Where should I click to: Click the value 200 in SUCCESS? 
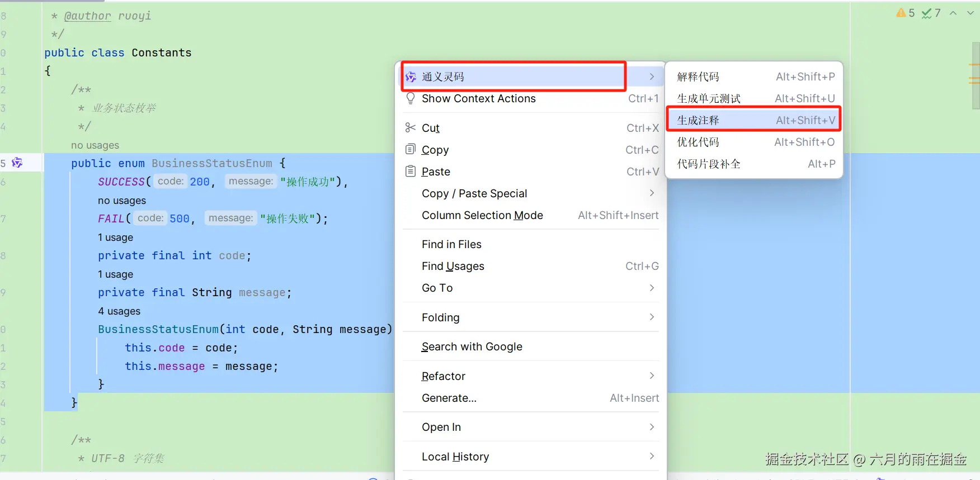point(200,182)
